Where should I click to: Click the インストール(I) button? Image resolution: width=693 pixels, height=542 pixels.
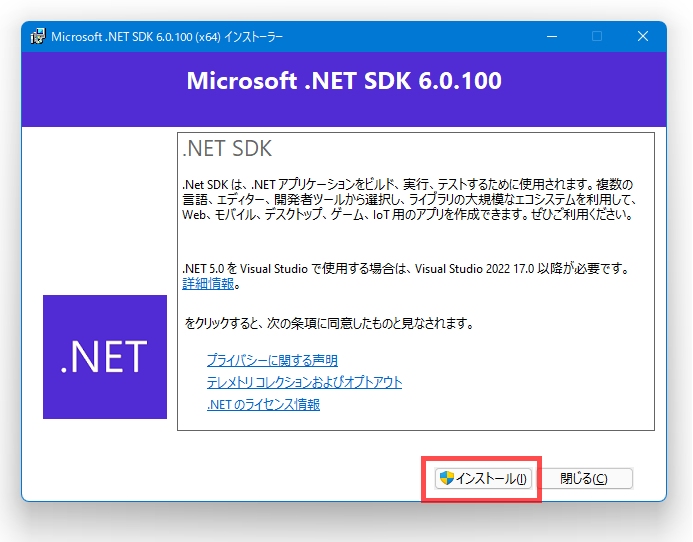(483, 479)
